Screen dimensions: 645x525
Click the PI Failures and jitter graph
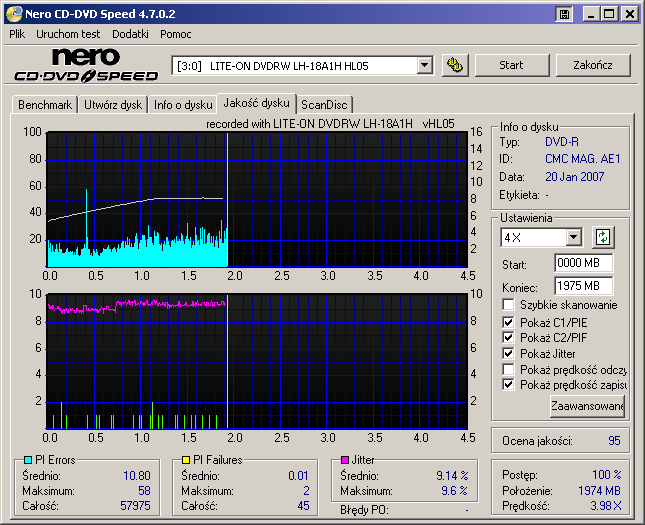[x=257, y=362]
